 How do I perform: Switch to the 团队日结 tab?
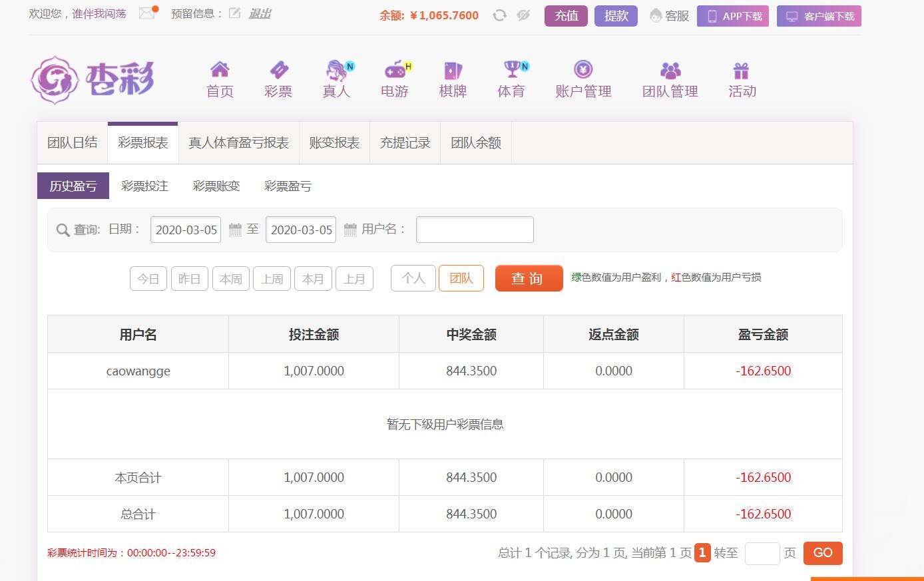point(73,143)
